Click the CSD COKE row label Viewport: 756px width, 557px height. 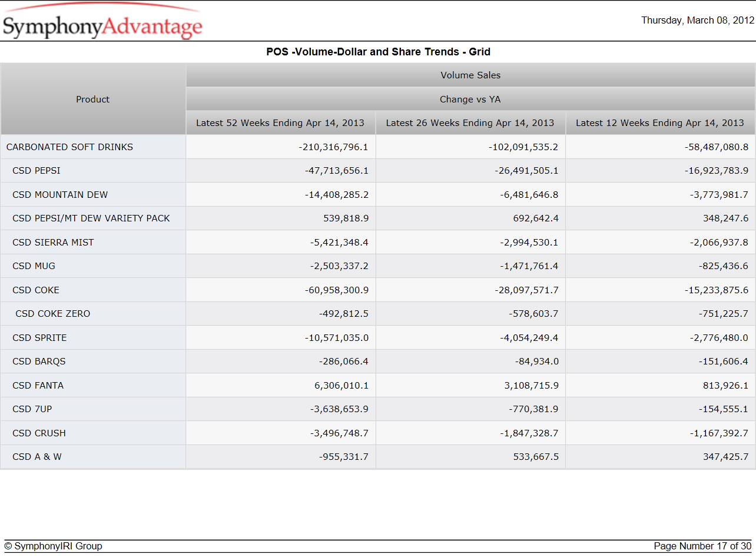pyautogui.click(x=36, y=290)
